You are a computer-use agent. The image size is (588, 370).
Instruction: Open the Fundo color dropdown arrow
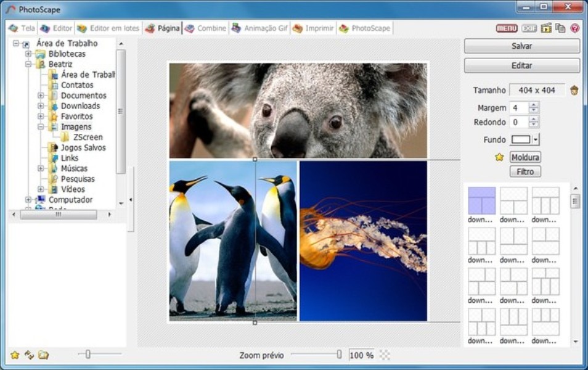pos(536,140)
